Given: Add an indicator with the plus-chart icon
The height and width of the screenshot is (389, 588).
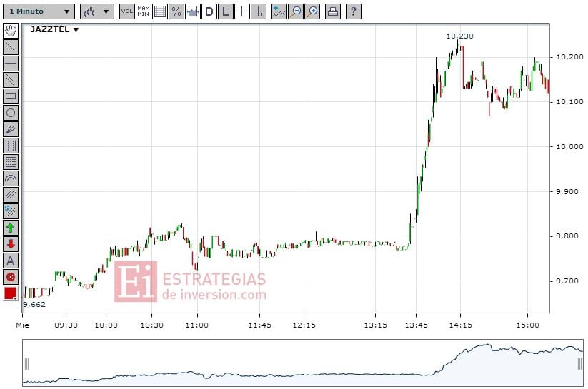Looking at the screenshot, I should click(x=279, y=11).
